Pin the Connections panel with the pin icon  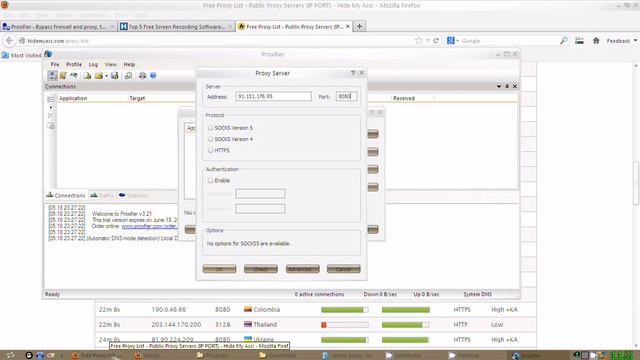[x=507, y=86]
